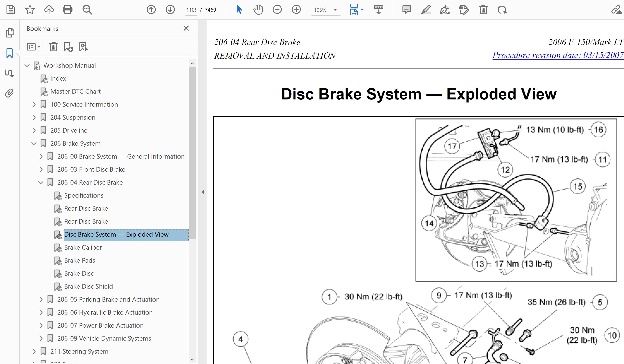Open the Brake Caliper bookmark
This screenshot has width=624, height=364.
pyautogui.click(x=83, y=247)
